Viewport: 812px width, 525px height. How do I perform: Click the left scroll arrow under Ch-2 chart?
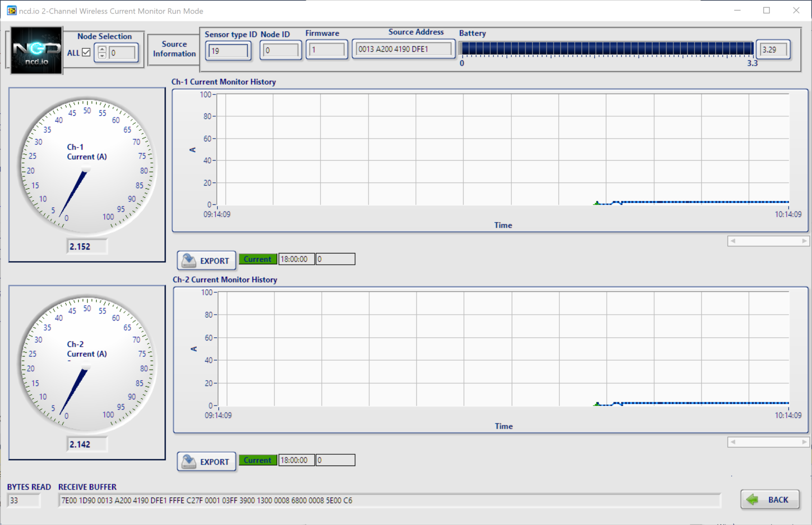click(x=733, y=441)
